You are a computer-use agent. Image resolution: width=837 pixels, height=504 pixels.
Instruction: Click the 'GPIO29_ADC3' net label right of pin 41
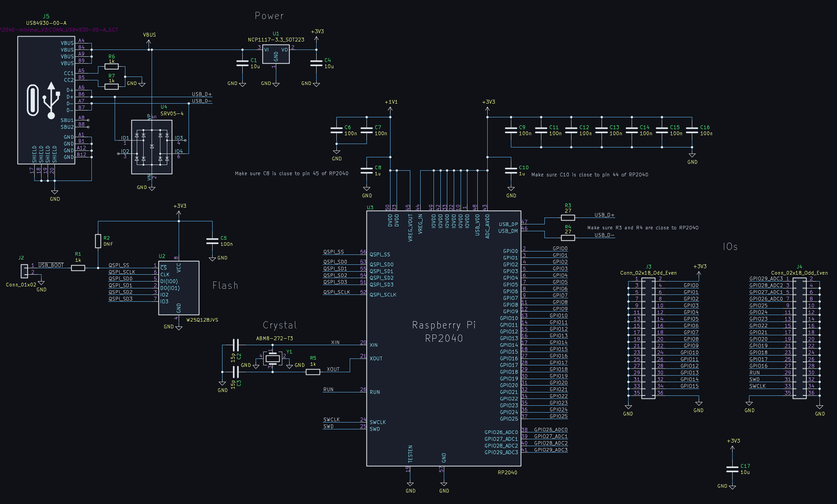[x=551, y=450]
